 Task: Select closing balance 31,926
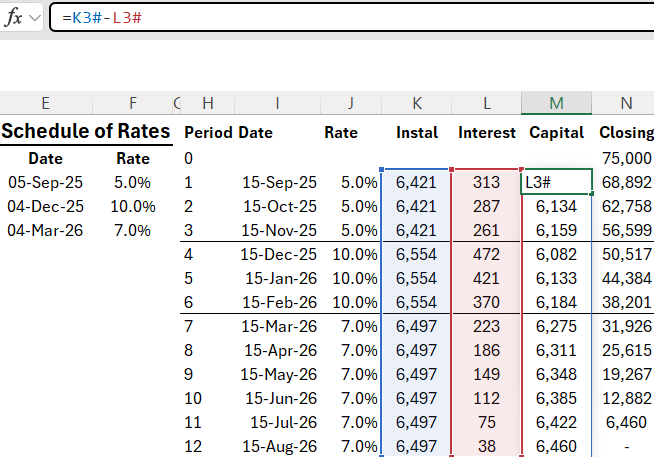coord(626,326)
